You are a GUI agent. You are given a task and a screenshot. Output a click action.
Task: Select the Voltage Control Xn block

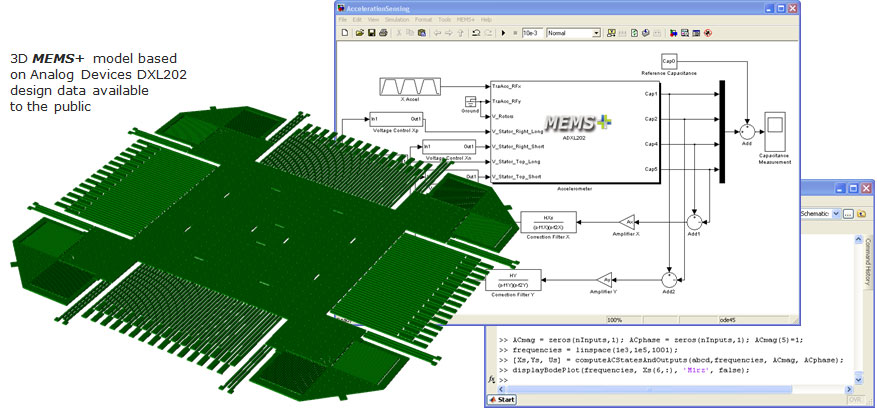click(449, 146)
